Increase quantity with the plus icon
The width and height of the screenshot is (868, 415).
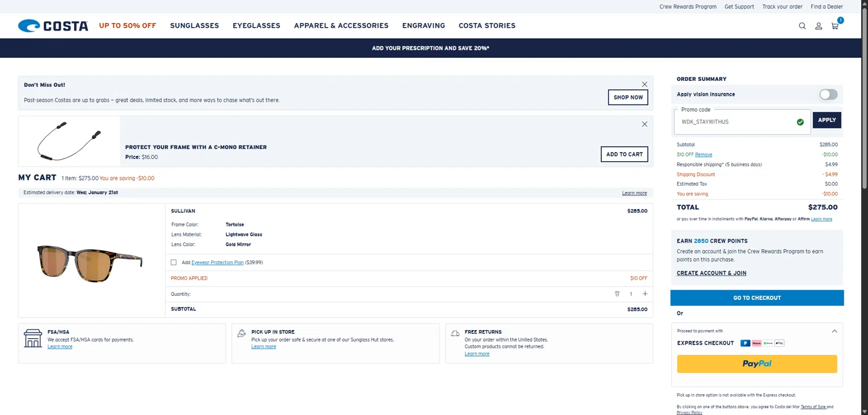(x=645, y=294)
